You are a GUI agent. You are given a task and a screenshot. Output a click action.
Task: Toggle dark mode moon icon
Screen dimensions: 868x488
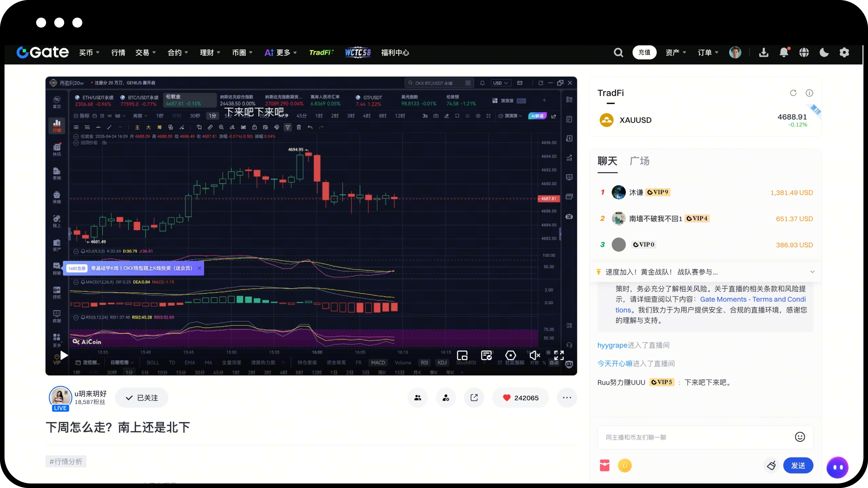824,53
